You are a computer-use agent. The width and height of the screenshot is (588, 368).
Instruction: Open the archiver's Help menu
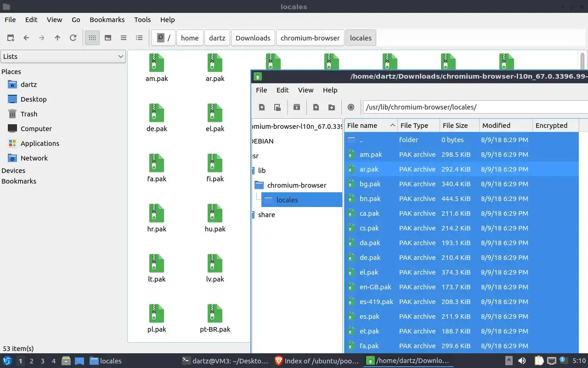330,90
